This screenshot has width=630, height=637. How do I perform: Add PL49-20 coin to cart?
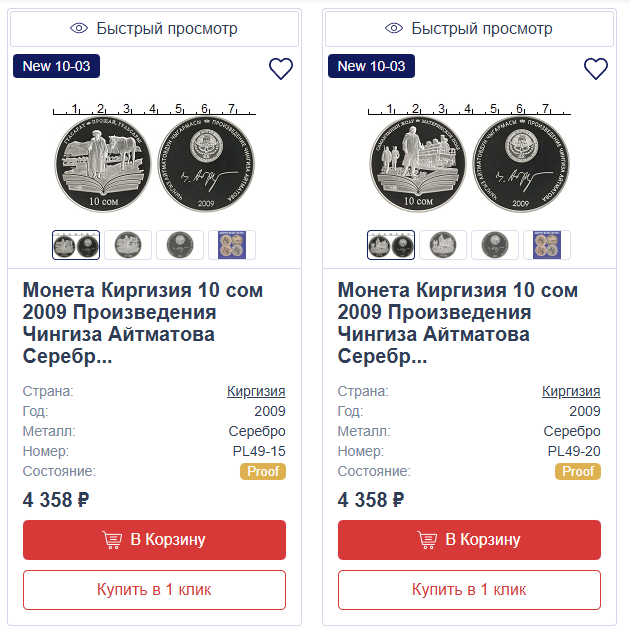coord(469,540)
